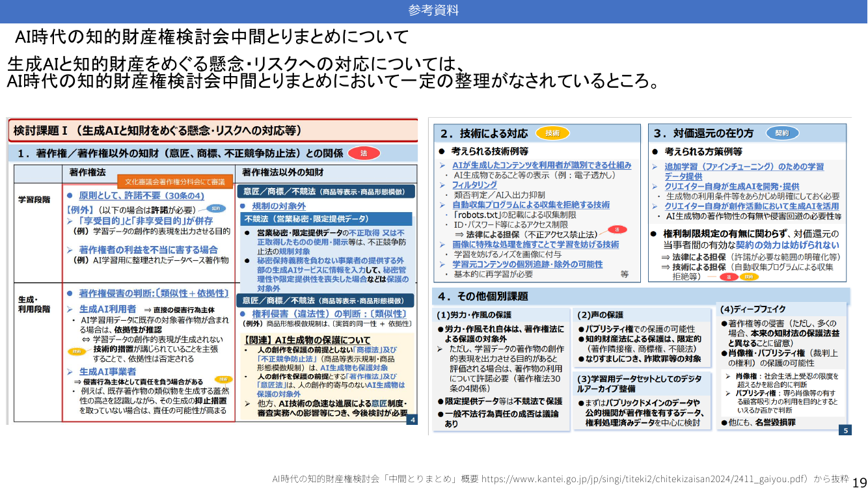The width and height of the screenshot is (868, 488).
Task: Click the page number 5 box on right slide
Action: [x=845, y=430]
